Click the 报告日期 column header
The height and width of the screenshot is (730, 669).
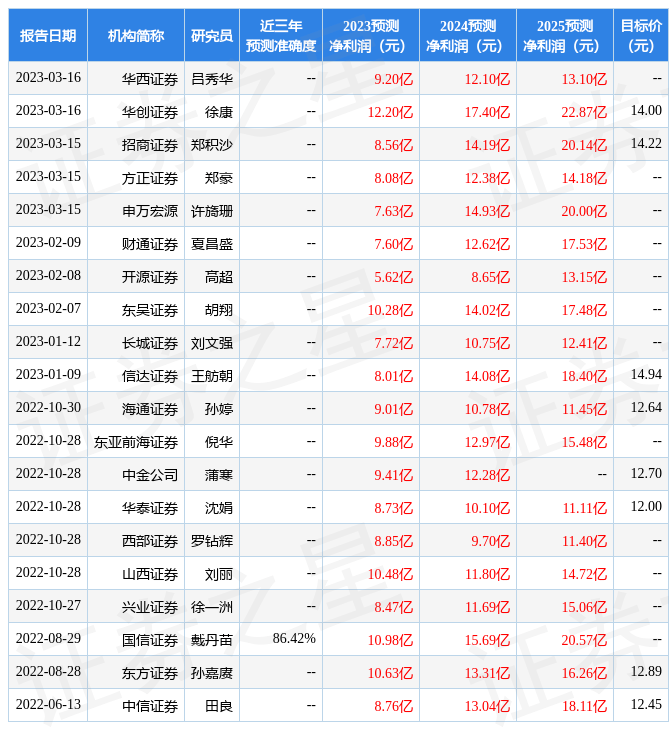click(x=48, y=36)
